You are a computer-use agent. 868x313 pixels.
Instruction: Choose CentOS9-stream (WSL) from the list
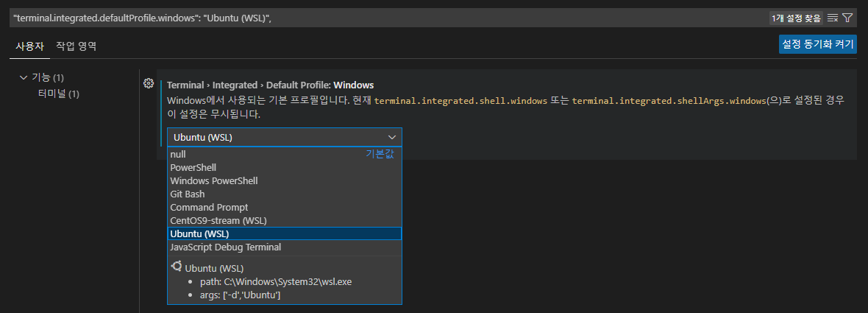coord(285,220)
